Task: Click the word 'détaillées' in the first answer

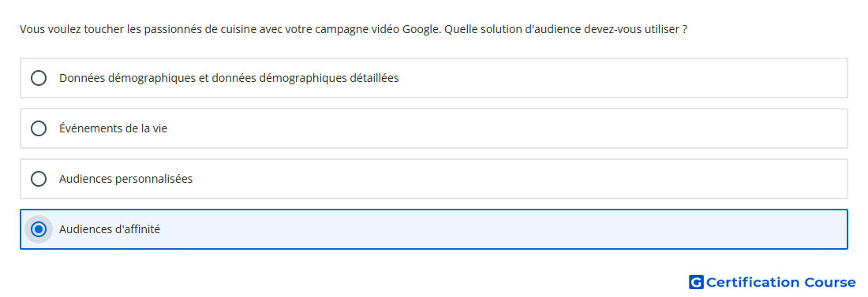Action: point(375,78)
